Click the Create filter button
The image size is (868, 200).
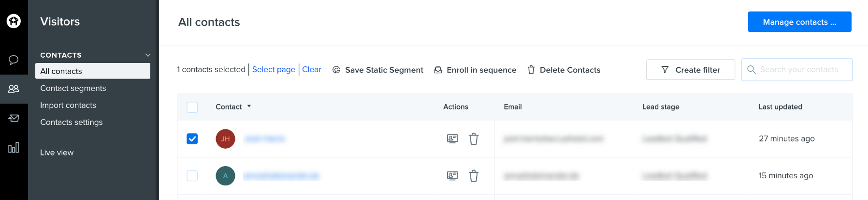coord(690,70)
